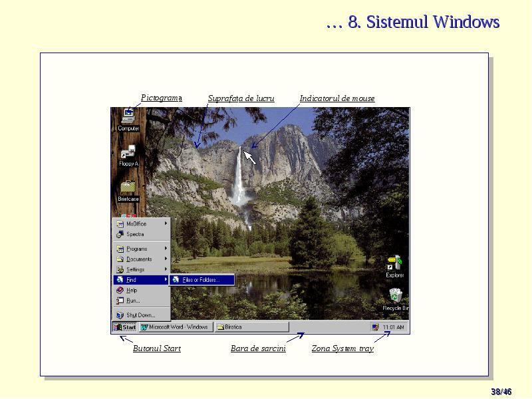Click the Help book icon in Start menu
The height and width of the screenshot is (399, 532).
click(120, 290)
